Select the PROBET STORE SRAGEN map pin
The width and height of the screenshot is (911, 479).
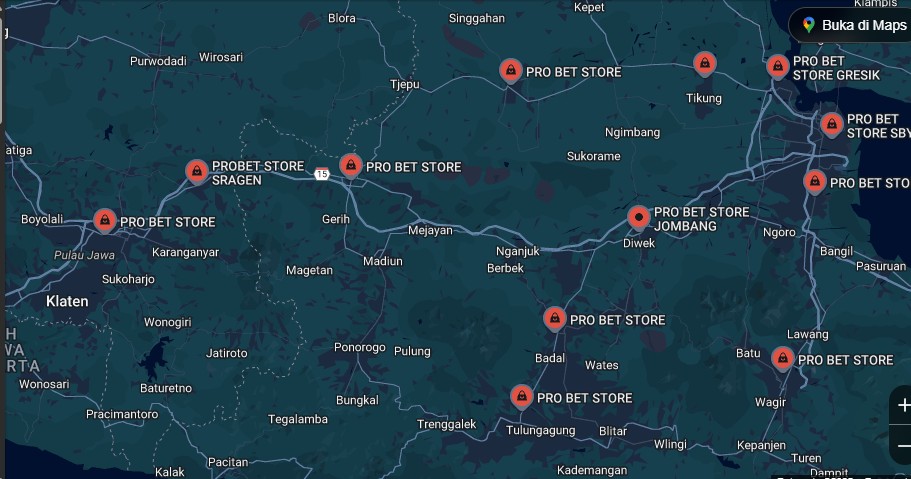tap(197, 171)
